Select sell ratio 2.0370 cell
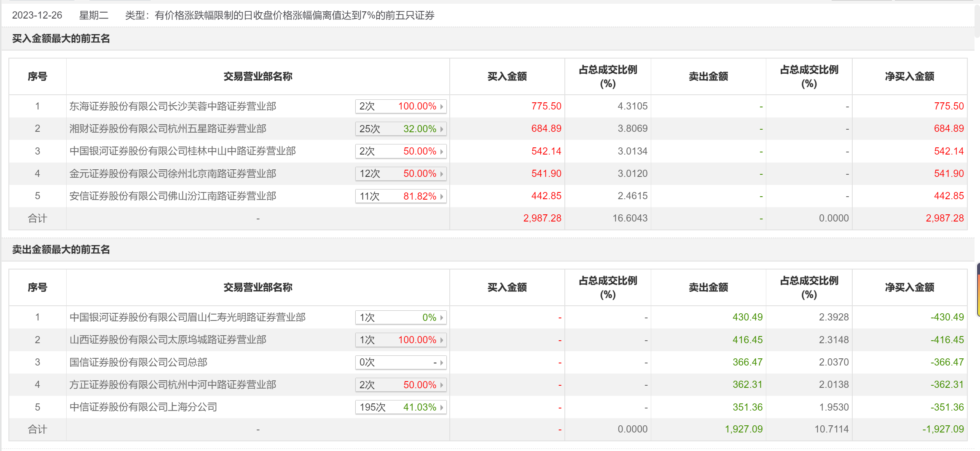The image size is (980, 451). (x=834, y=362)
